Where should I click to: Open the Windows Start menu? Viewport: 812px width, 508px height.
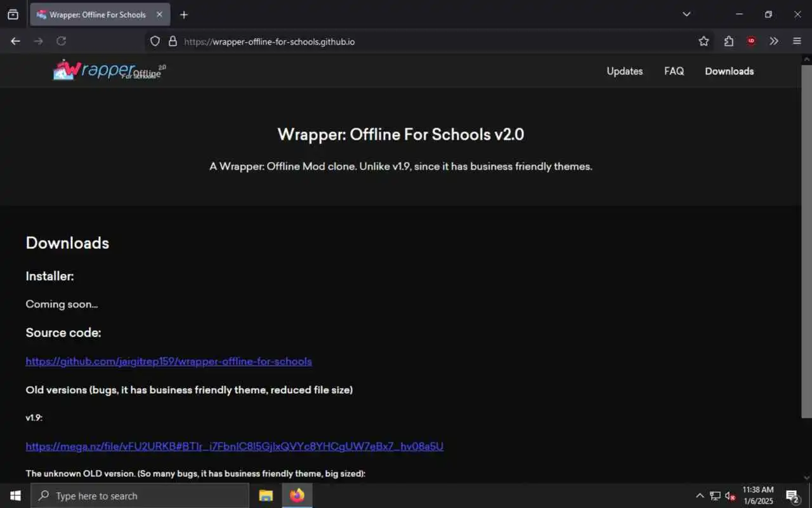[15, 496]
